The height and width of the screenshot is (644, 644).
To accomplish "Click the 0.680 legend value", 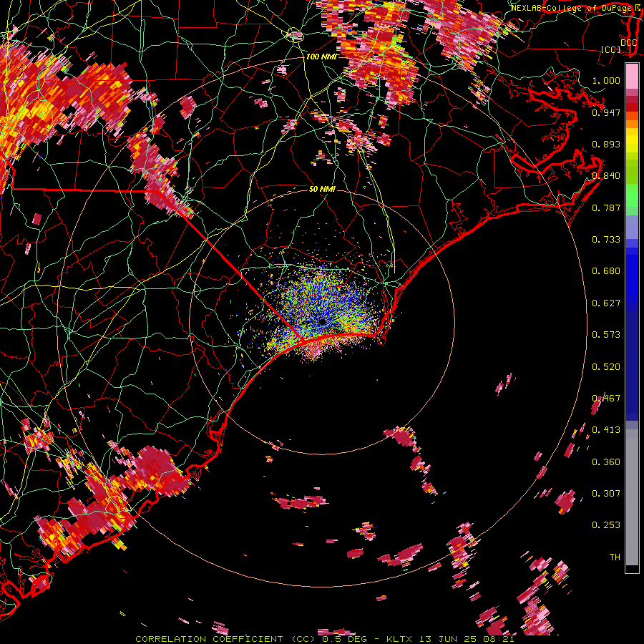I will point(606,271).
